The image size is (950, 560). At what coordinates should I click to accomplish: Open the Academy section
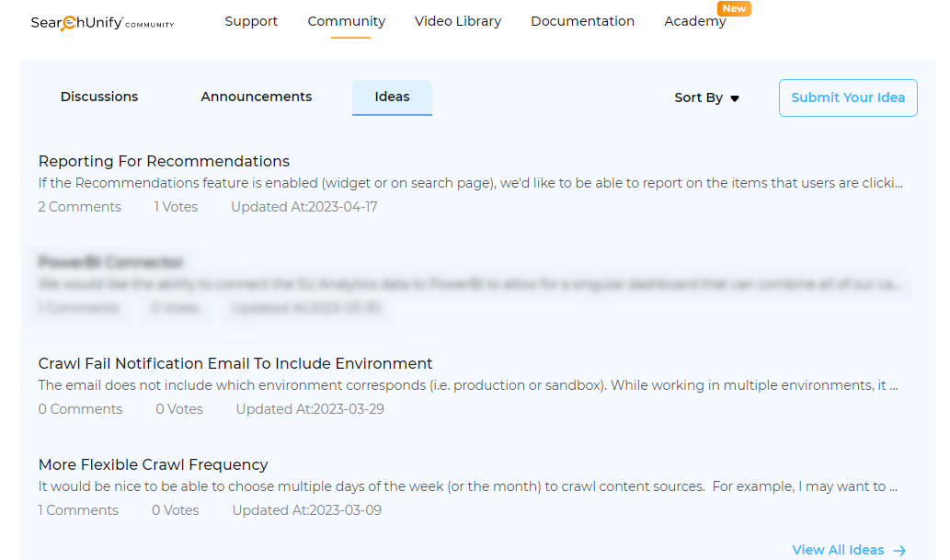coord(694,22)
